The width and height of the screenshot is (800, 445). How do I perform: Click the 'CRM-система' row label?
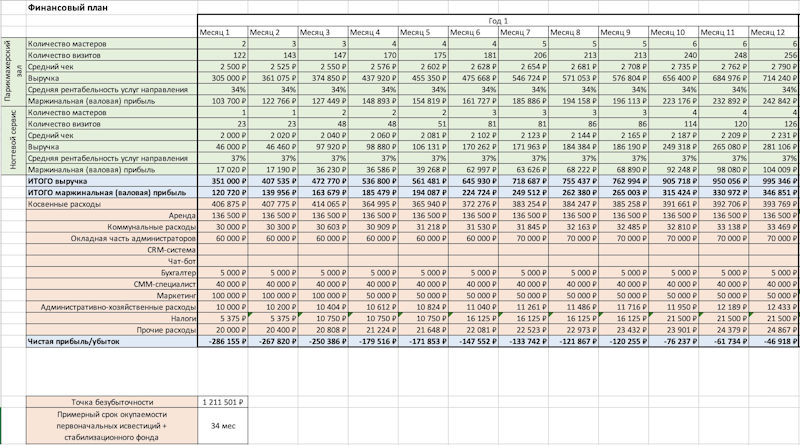point(112,250)
